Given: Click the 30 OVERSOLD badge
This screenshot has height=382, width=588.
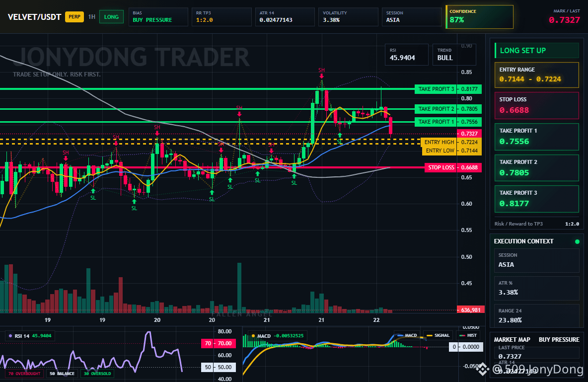Looking at the screenshot, I should coord(97,374).
